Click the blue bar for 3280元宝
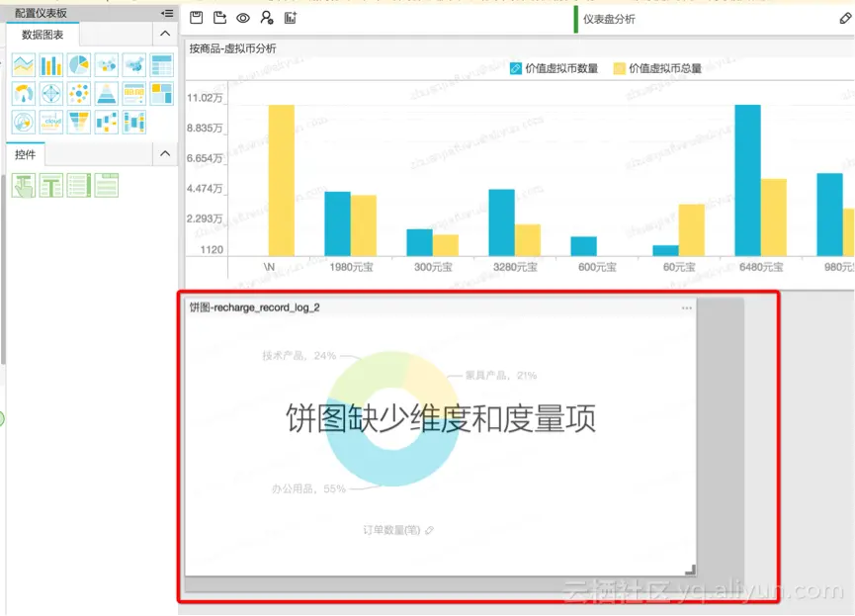This screenshot has width=855, height=616. pyautogui.click(x=502, y=222)
